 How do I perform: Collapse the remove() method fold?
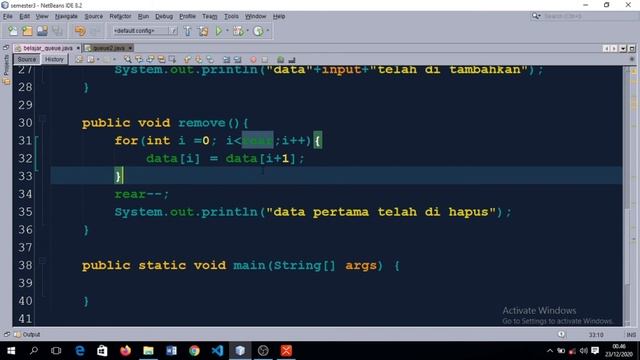coord(42,118)
